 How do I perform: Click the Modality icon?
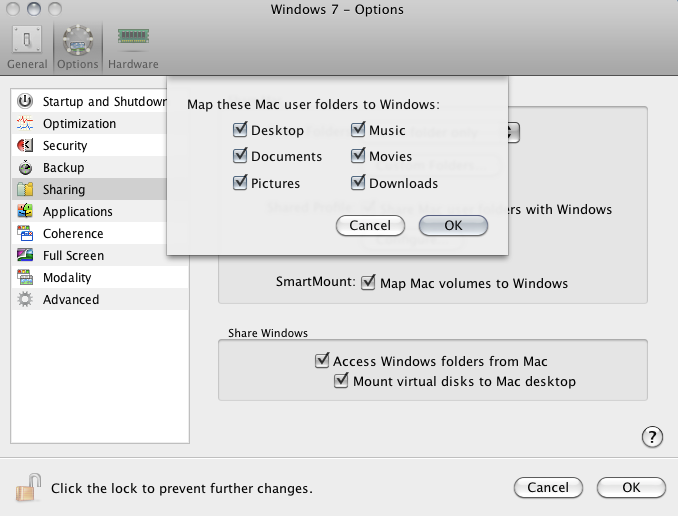click(25, 277)
